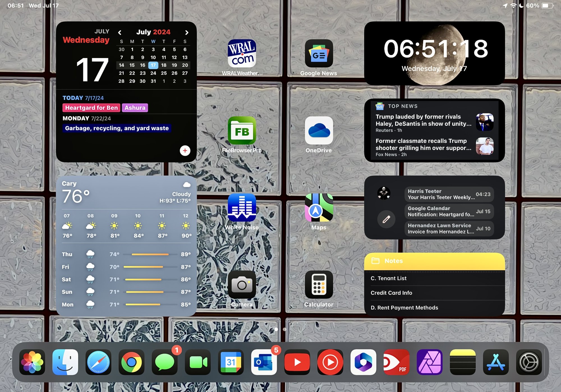Image resolution: width=561 pixels, height=392 pixels.
Task: Open Microsoft Outlook from the dock
Action: (264, 362)
